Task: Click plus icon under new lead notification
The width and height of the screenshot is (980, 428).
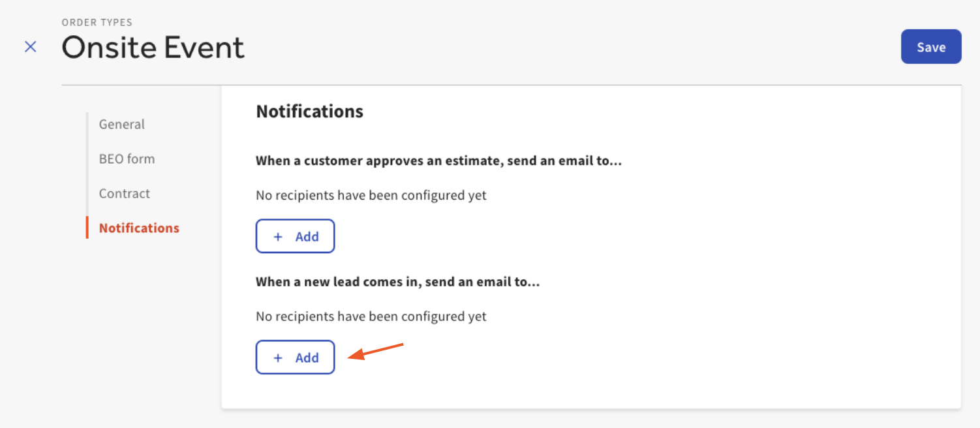Action: [x=278, y=358]
